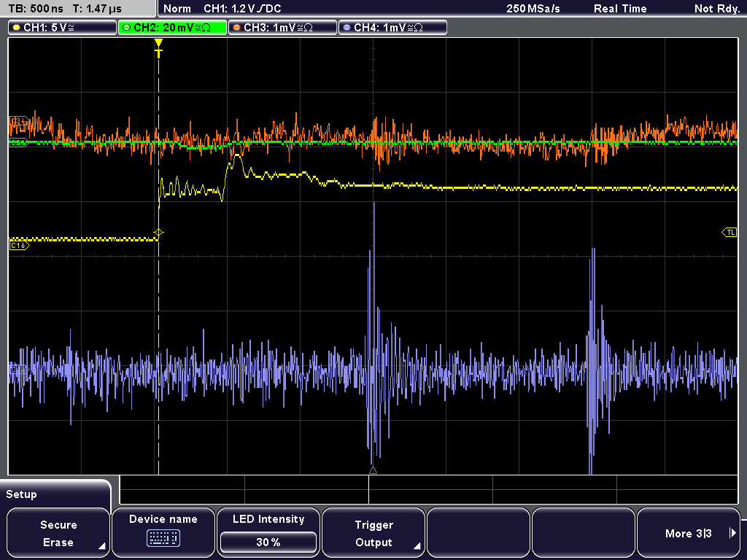
Task: Click the C2 green channel level marker
Action: pyautogui.click(x=18, y=142)
